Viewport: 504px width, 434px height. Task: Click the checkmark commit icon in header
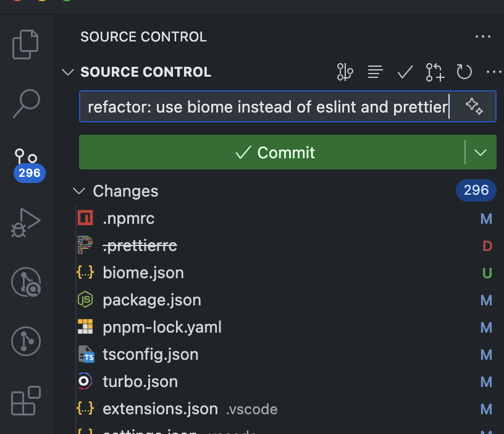pos(405,72)
